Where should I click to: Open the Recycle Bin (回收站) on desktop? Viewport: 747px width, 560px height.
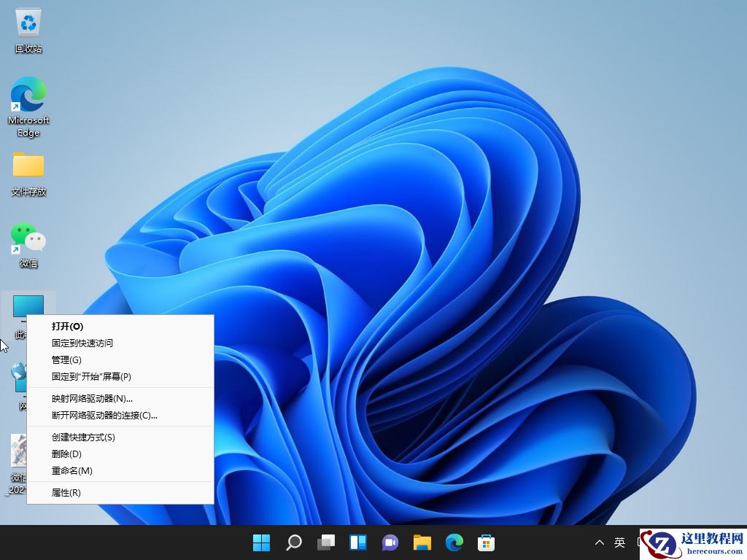click(x=28, y=29)
